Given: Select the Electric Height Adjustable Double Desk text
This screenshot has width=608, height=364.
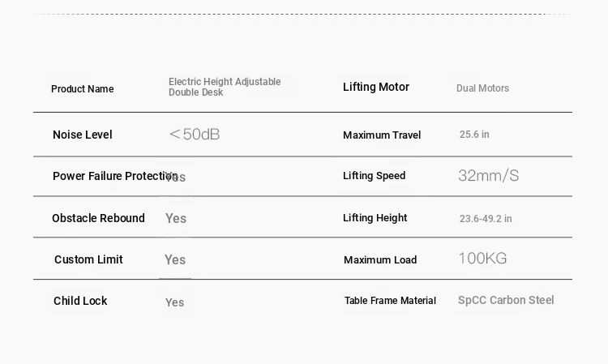Looking at the screenshot, I should click(225, 87).
